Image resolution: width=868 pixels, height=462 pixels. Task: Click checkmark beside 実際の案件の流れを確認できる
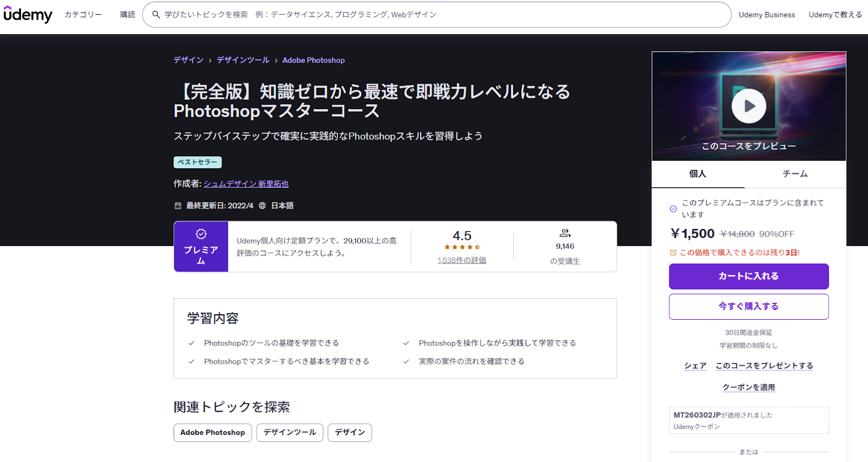click(x=406, y=362)
